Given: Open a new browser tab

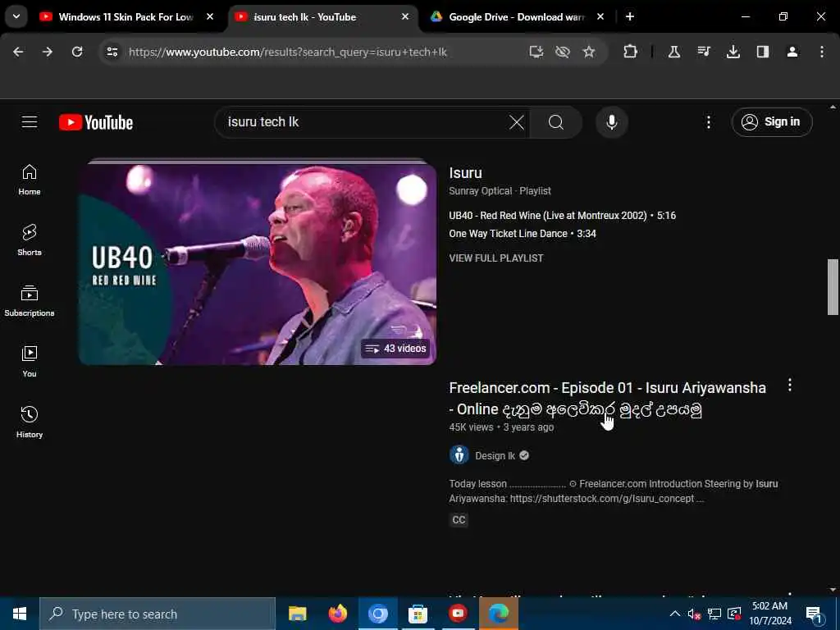Looking at the screenshot, I should click(630, 16).
